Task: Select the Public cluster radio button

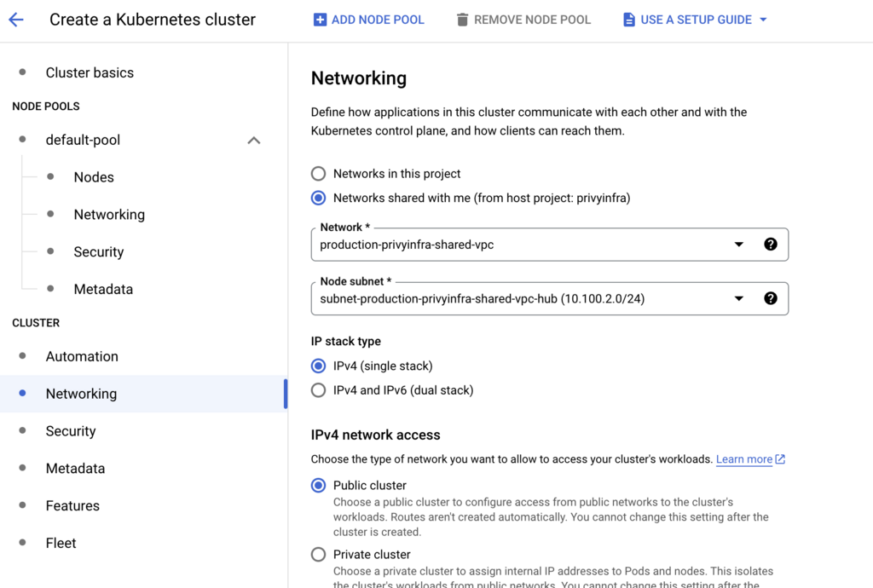Action: coord(318,485)
